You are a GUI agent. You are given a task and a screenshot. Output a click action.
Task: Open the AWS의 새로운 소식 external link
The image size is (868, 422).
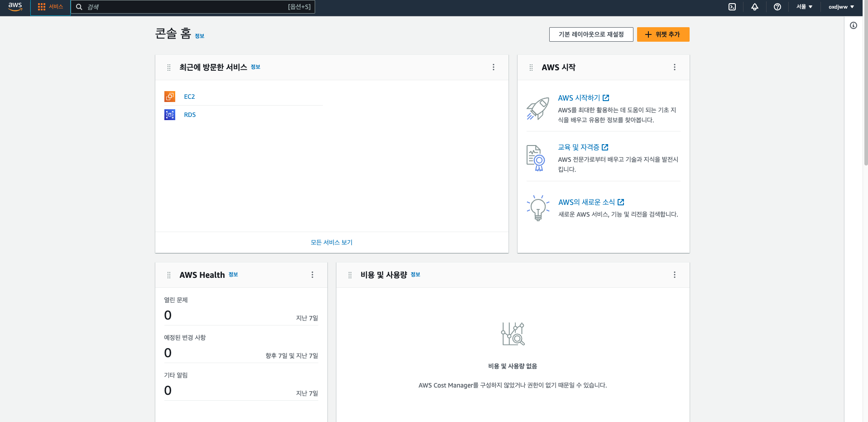[591, 202]
